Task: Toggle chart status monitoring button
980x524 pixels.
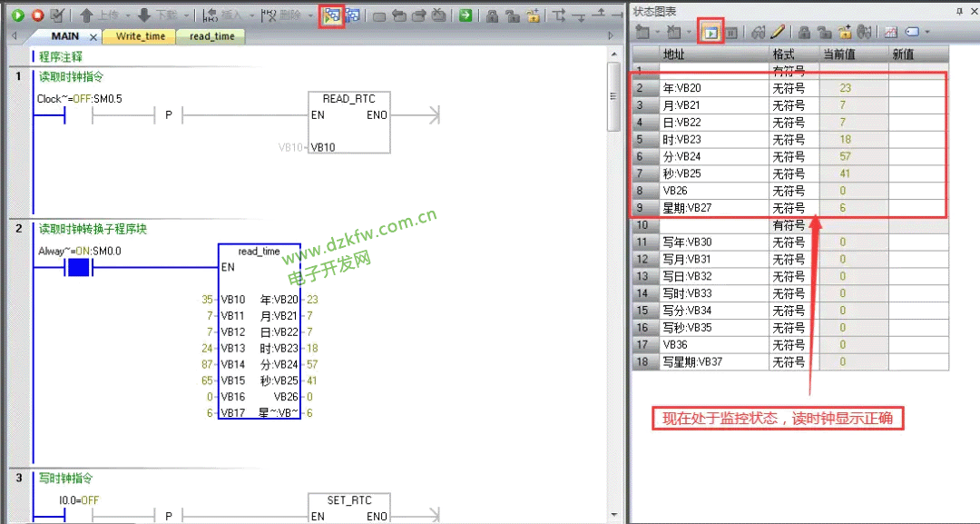Action: click(710, 33)
